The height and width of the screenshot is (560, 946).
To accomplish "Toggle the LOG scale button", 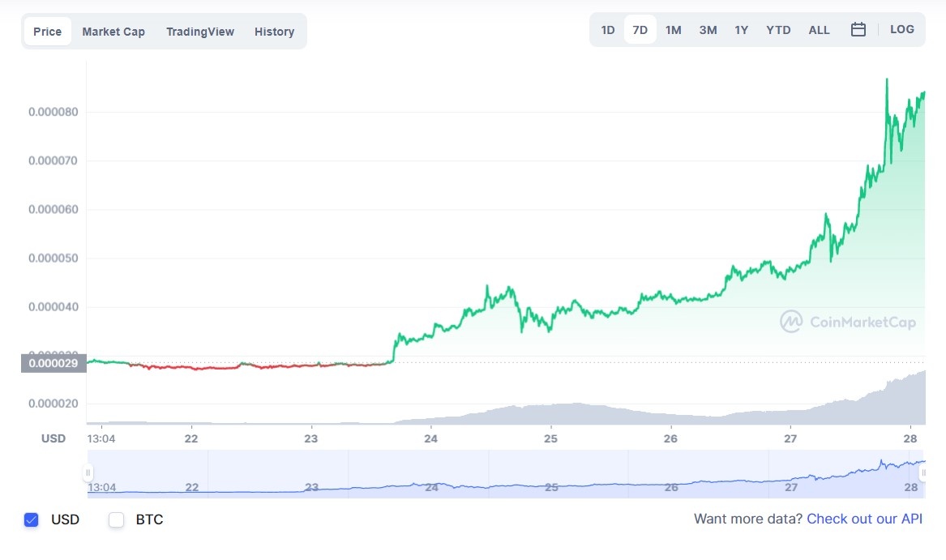I will [901, 30].
